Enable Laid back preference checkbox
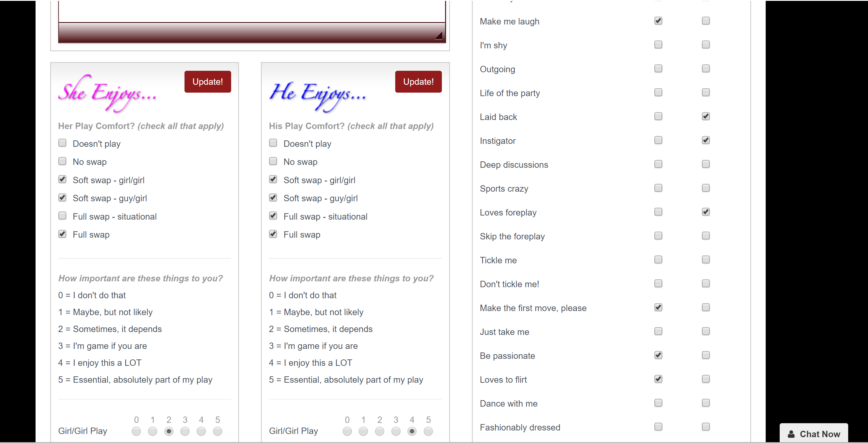Viewport: 868px width, 443px height. [x=658, y=117]
